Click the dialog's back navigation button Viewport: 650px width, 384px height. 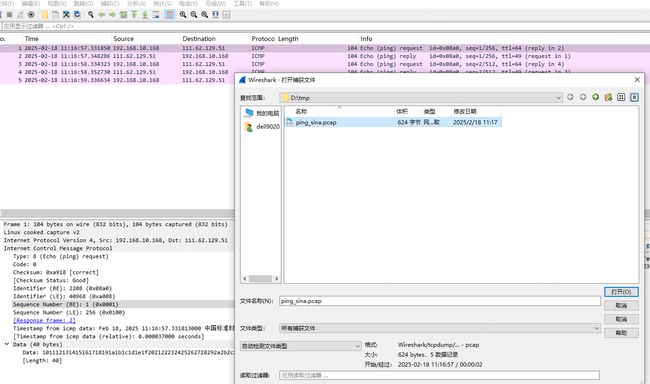pyautogui.click(x=570, y=97)
